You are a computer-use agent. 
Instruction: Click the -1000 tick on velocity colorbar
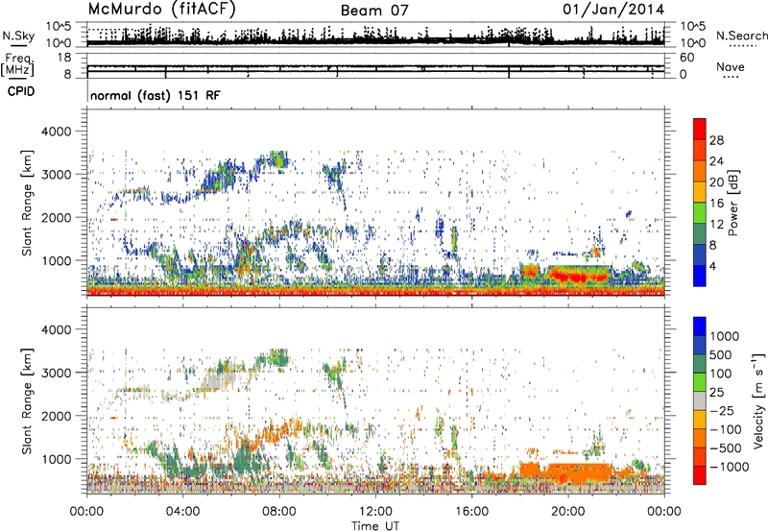(x=729, y=467)
